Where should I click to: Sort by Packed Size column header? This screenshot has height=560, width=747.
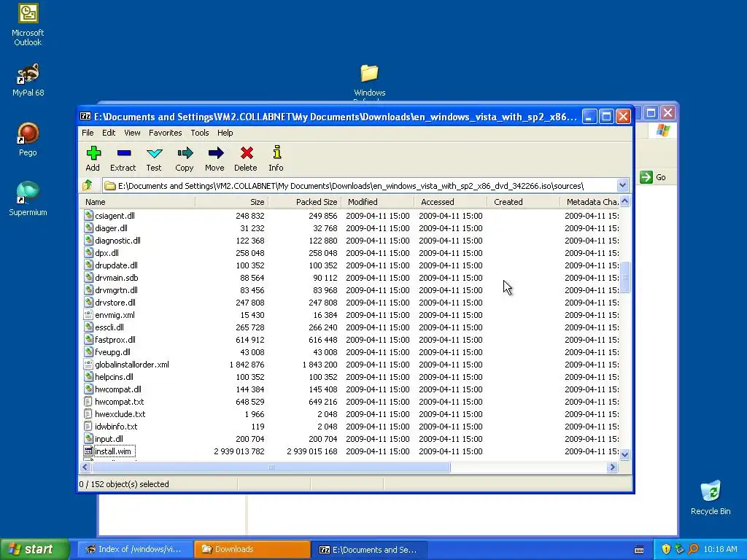click(304, 202)
